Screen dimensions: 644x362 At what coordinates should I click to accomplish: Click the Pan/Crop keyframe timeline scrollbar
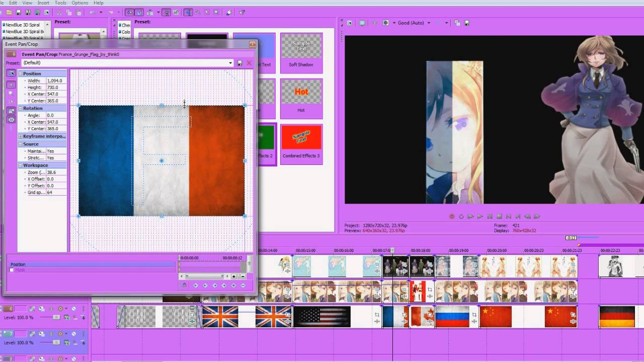pyautogui.click(x=204, y=276)
